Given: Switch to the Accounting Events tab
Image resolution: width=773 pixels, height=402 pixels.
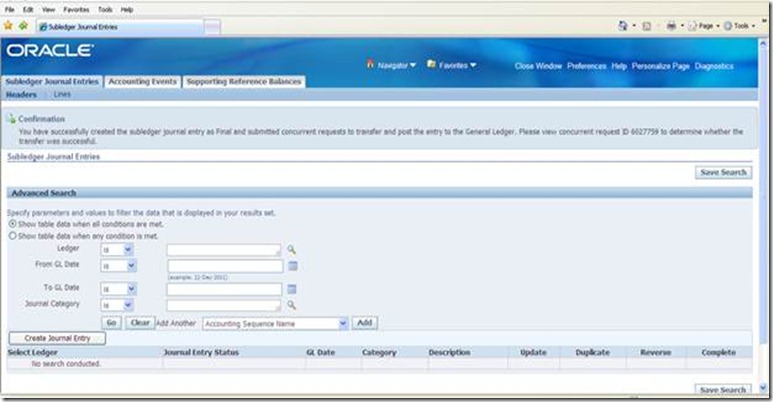Looking at the screenshot, I should 142,81.
